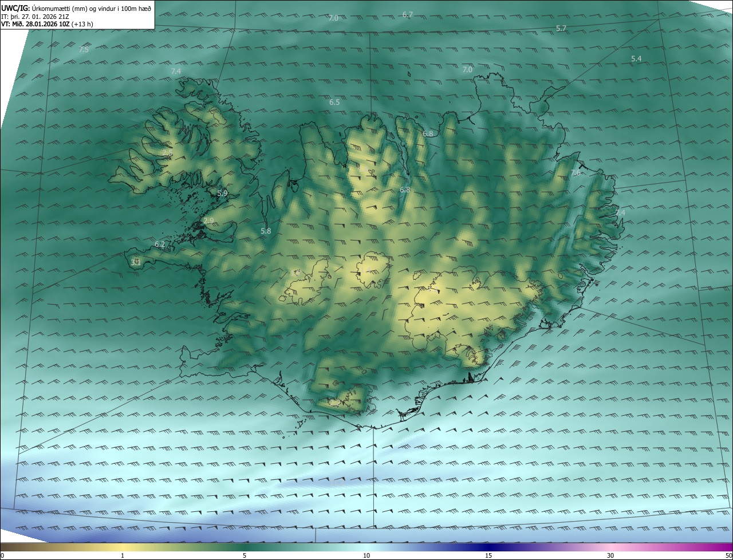Click the 3.1 value label on map
Viewport: 733px width, 560px height.
tap(136, 262)
